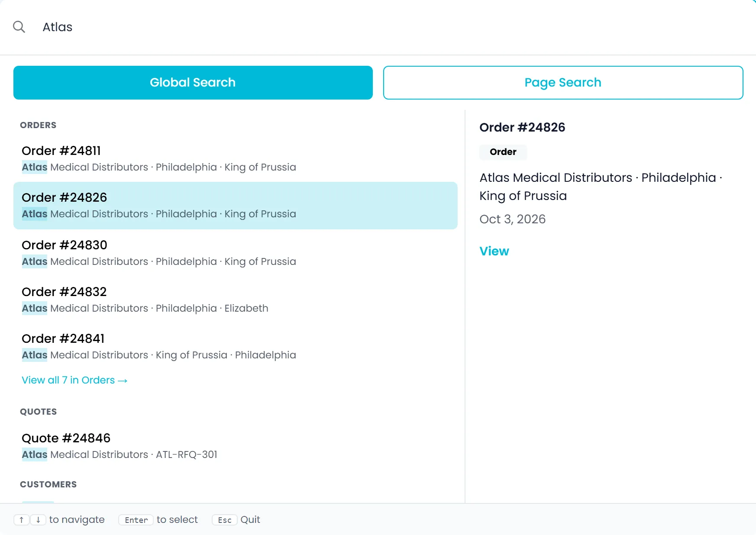Select Quote #24846 result
Screen dimensions: 756x535
pos(235,446)
